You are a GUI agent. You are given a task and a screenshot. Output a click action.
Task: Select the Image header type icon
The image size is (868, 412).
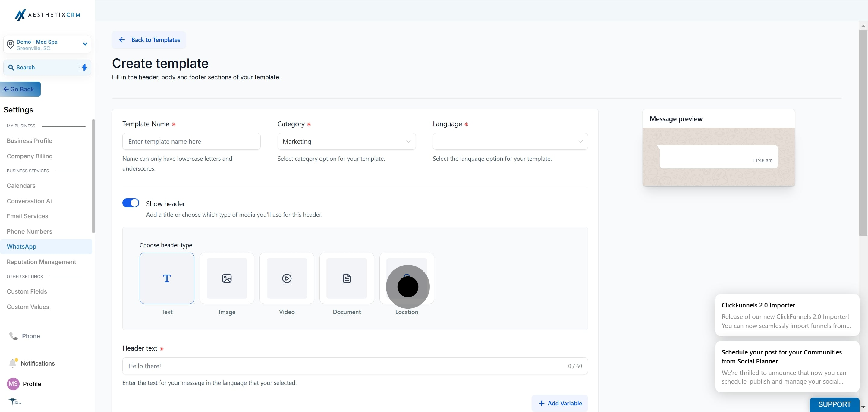pos(227,278)
